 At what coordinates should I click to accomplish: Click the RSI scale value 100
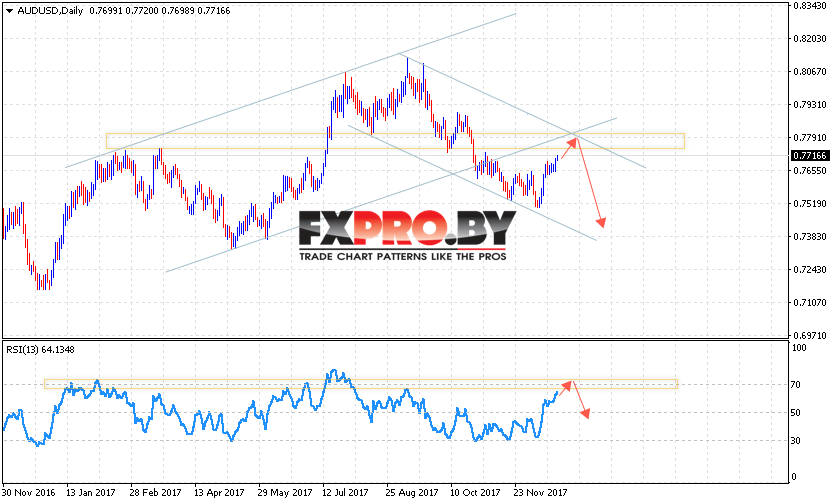799,348
